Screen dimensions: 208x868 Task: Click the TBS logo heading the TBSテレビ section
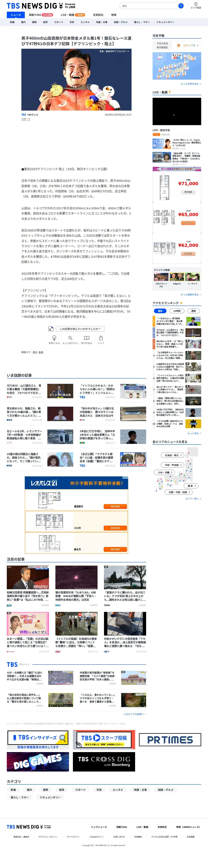coord(12,665)
